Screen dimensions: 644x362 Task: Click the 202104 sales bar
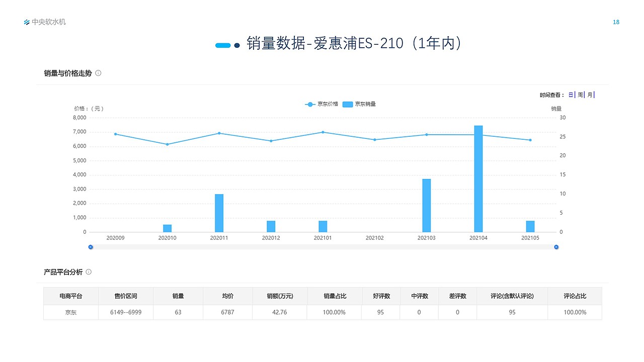(x=478, y=179)
